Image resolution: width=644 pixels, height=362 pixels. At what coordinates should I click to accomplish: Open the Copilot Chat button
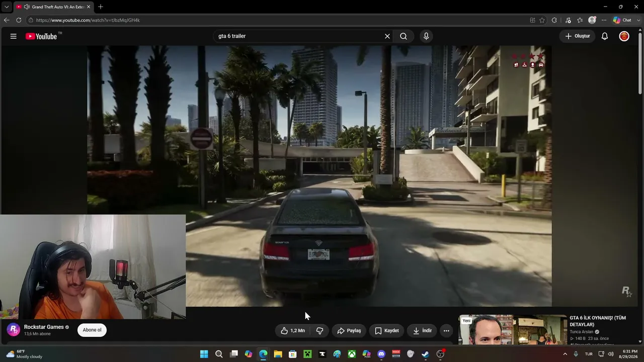pos(622,20)
